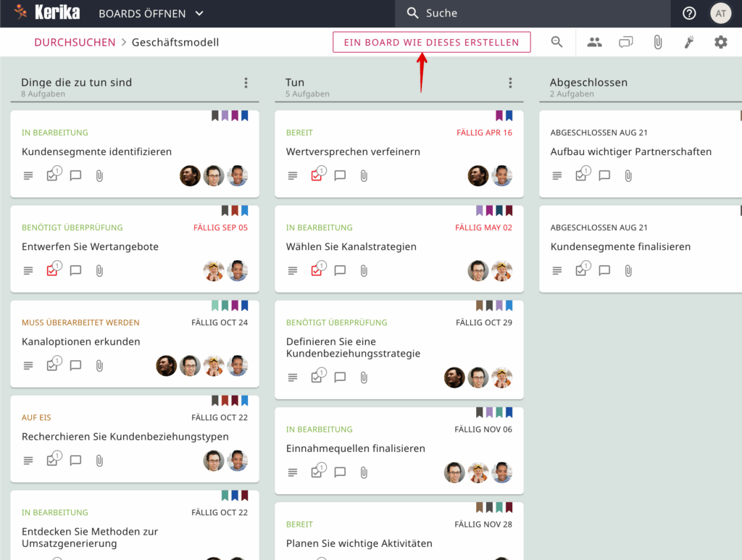Screen dimensions: 742x560
Task: Open checklist on Entwerfen Sie Wertangebote card
Action: 52,270
